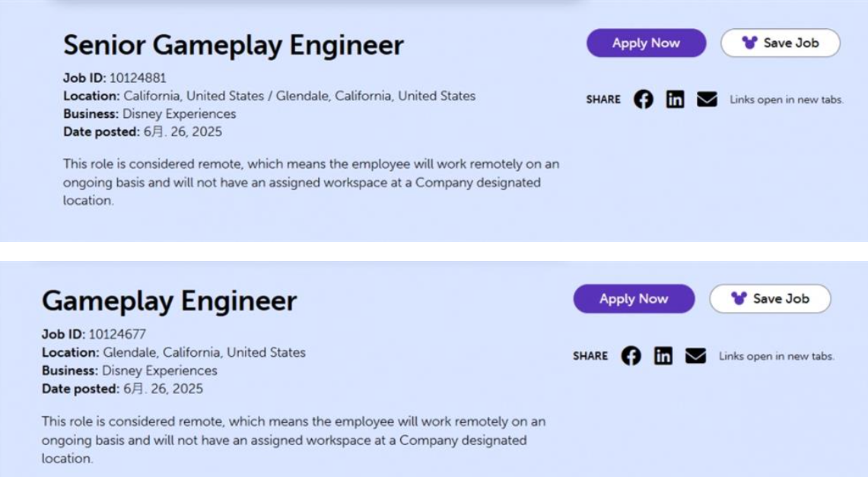Email the Gameplay Engineer job posting
868x477 pixels.
(695, 356)
